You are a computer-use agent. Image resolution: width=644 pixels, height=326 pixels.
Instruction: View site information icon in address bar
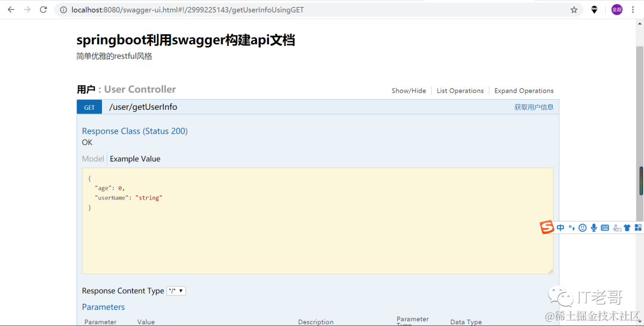tap(63, 10)
